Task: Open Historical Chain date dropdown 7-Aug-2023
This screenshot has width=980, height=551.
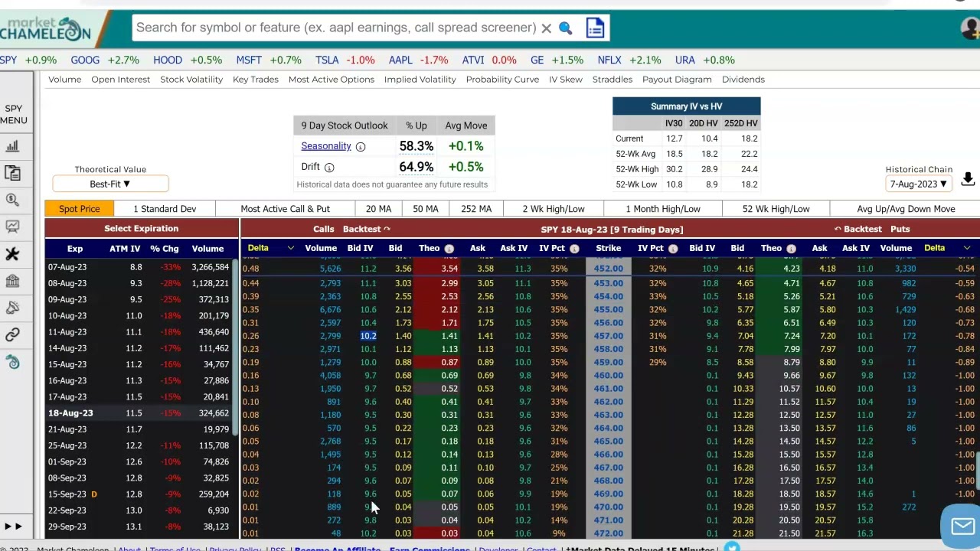Action: (919, 184)
